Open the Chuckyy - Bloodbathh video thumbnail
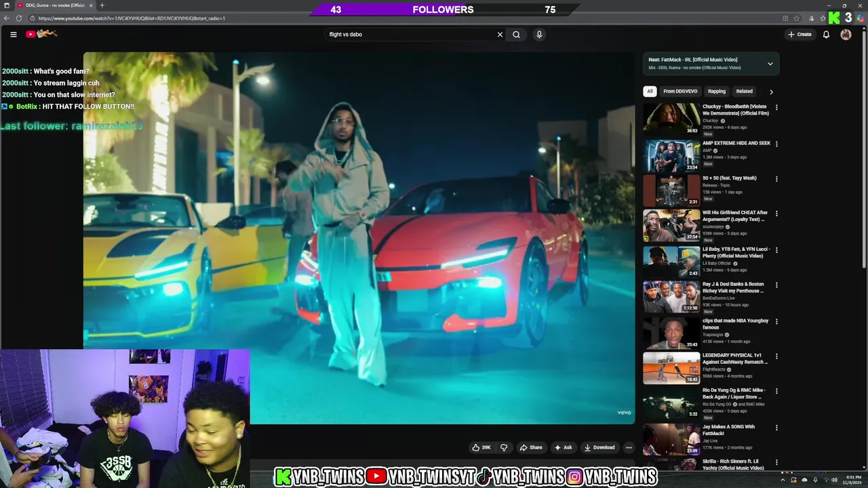Viewport: 868px width, 488px height. point(671,118)
